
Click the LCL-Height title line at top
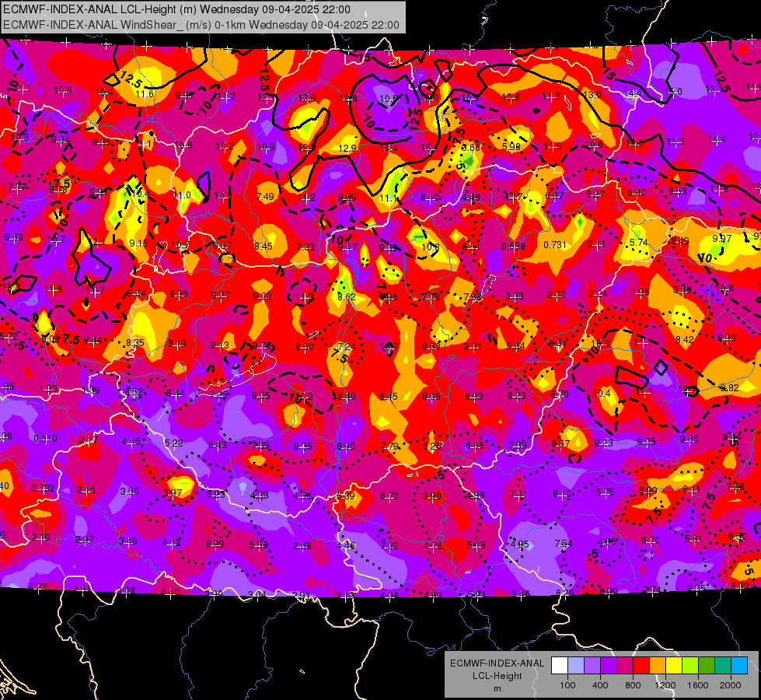[176, 9]
